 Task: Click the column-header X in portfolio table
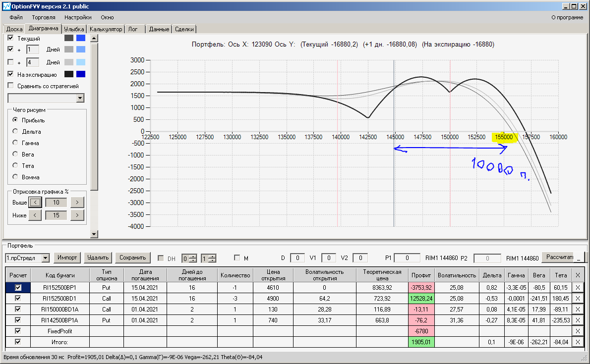578,275
